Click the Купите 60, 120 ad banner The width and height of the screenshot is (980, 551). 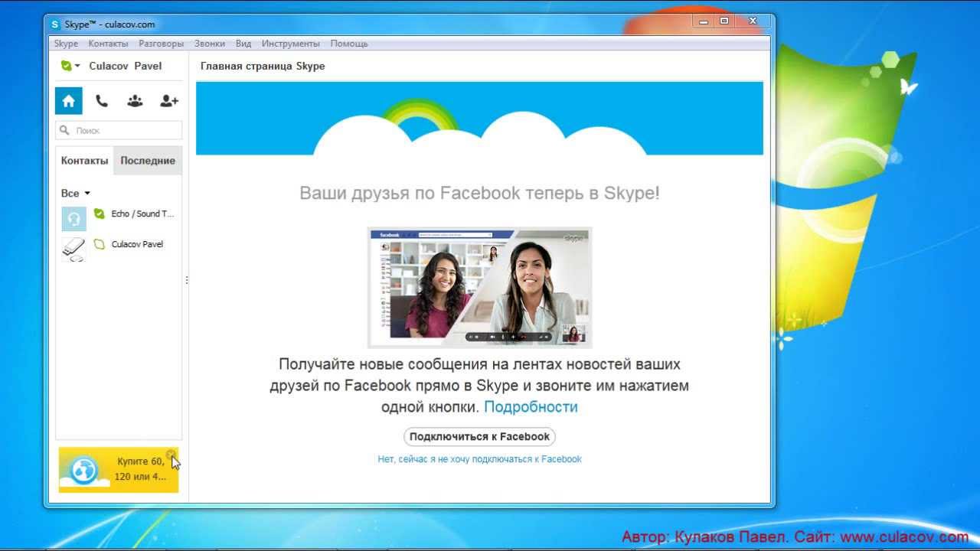119,470
